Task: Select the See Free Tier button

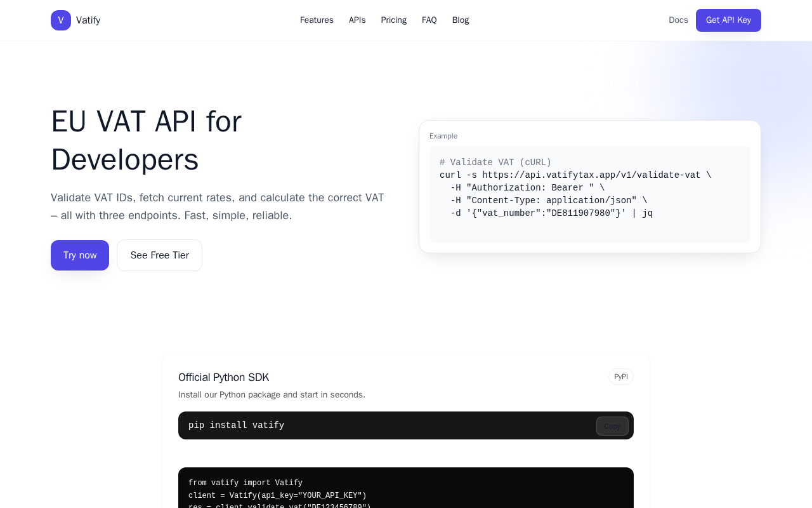Action: click(159, 255)
